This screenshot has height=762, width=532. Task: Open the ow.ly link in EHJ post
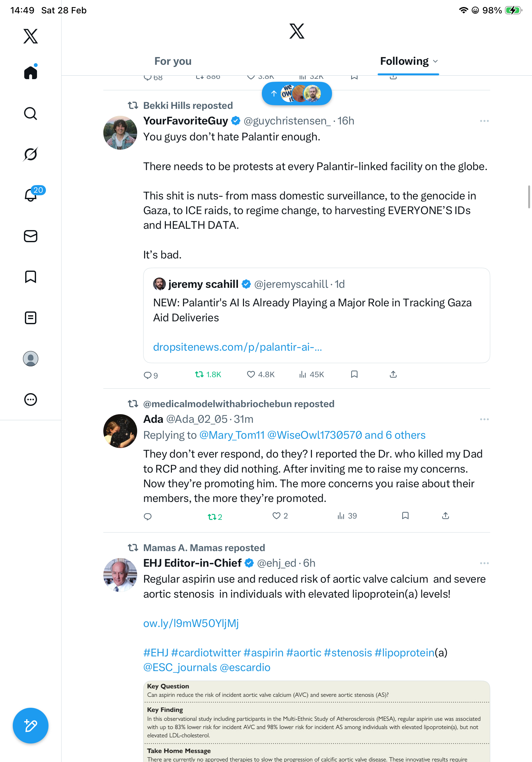pos(191,623)
